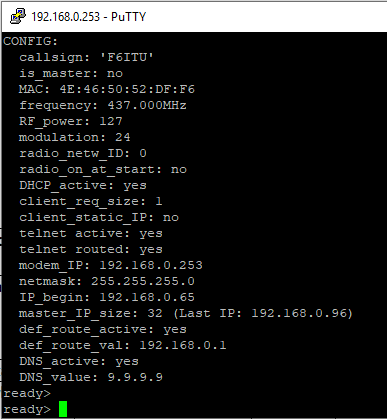Click the CONFIG: header line

pyautogui.click(x=31, y=41)
